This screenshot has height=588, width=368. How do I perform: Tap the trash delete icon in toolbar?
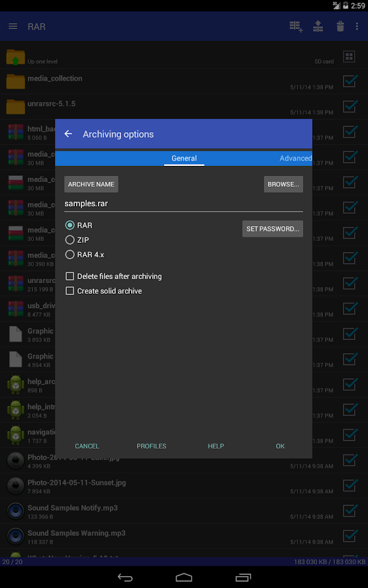[x=340, y=26]
